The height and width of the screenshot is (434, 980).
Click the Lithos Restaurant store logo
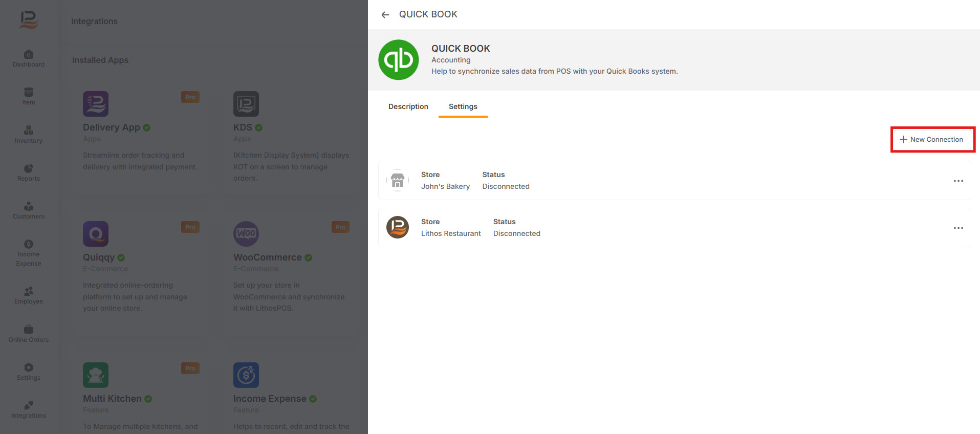398,227
